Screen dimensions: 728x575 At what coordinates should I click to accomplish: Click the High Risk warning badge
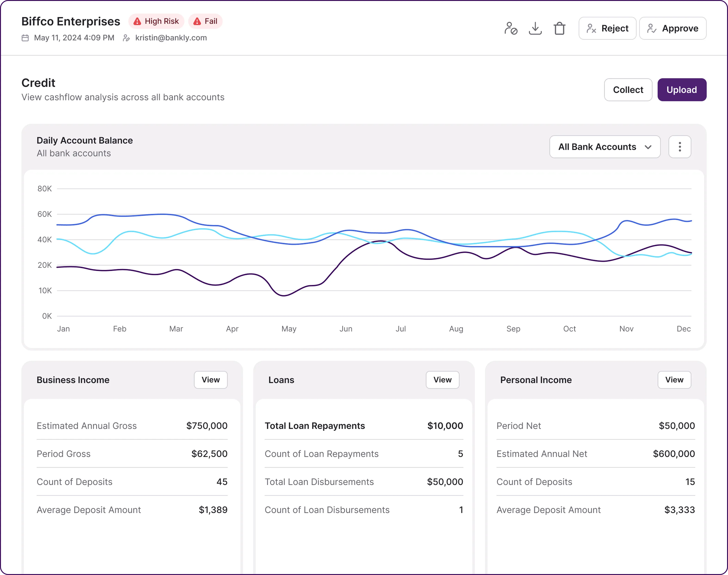[156, 21]
